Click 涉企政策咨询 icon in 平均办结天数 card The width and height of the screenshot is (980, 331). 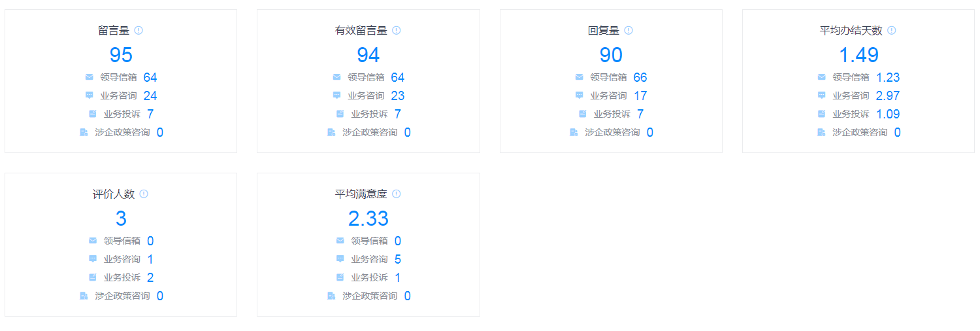tap(821, 132)
